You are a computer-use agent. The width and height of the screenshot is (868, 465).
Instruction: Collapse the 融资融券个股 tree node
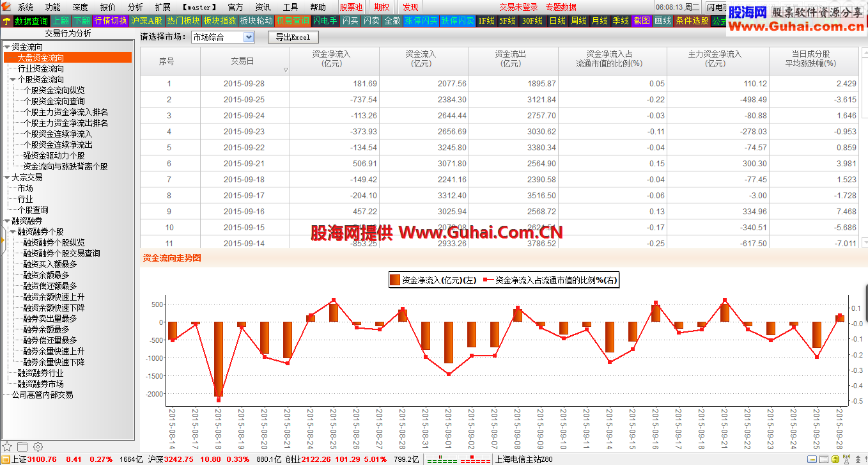pyautogui.click(x=13, y=232)
